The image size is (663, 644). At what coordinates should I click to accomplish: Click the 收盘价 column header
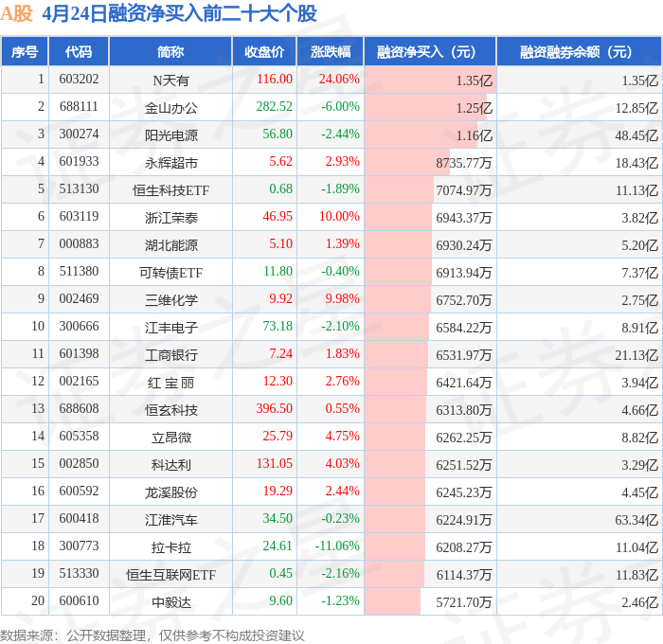tap(264, 52)
